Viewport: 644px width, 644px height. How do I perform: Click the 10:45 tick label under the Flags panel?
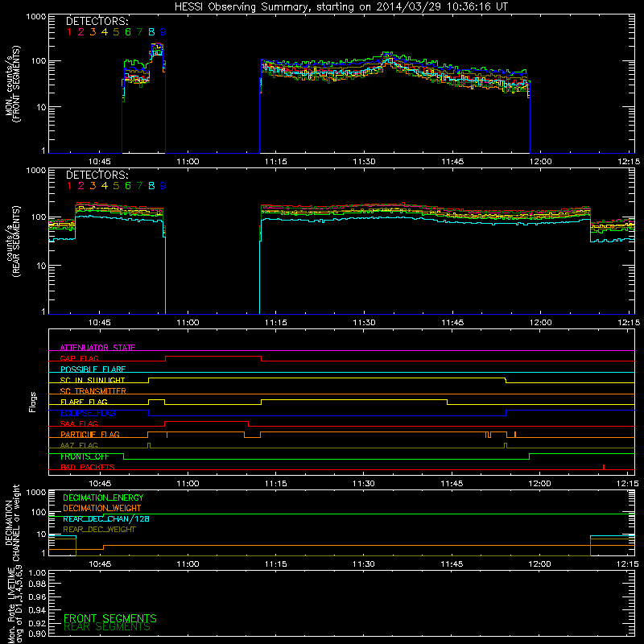[x=100, y=484]
